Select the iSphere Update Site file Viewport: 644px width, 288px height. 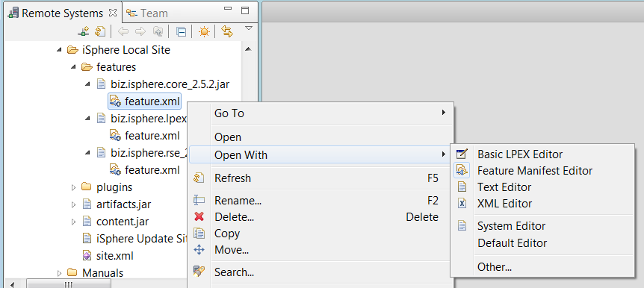pyautogui.click(x=142, y=238)
